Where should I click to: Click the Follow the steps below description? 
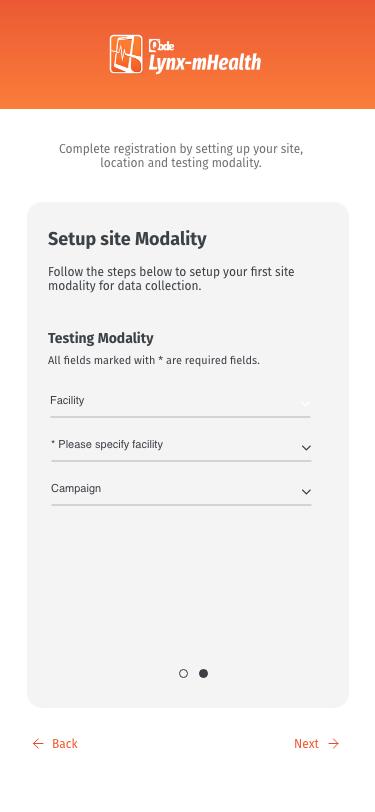(171, 279)
